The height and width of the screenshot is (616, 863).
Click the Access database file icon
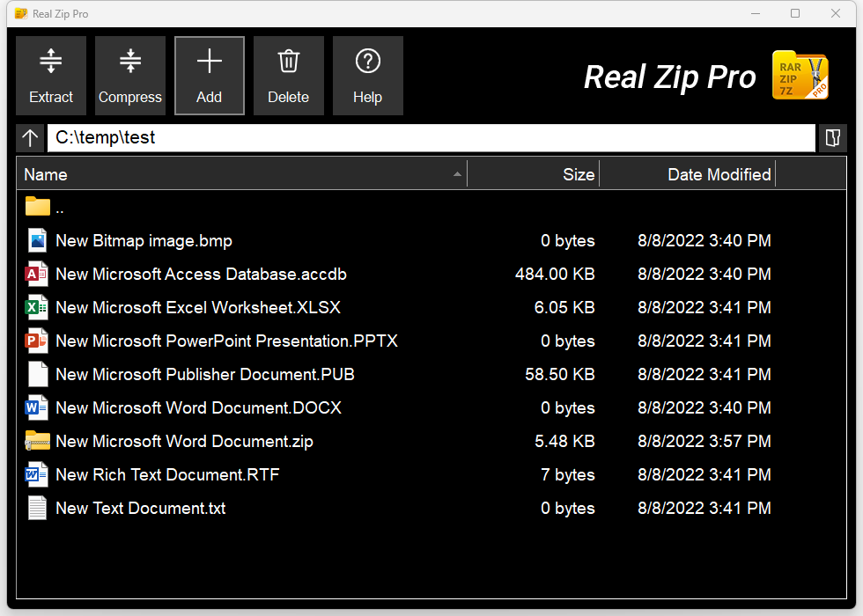[37, 274]
